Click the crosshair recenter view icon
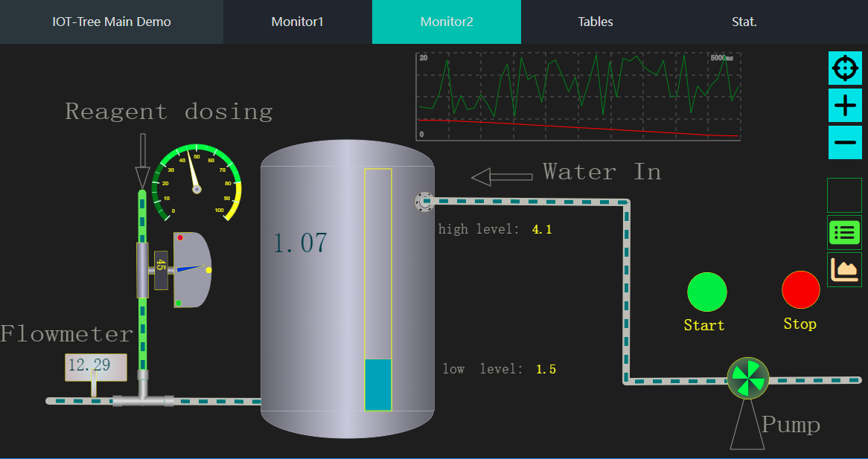This screenshot has width=868, height=459. (845, 68)
